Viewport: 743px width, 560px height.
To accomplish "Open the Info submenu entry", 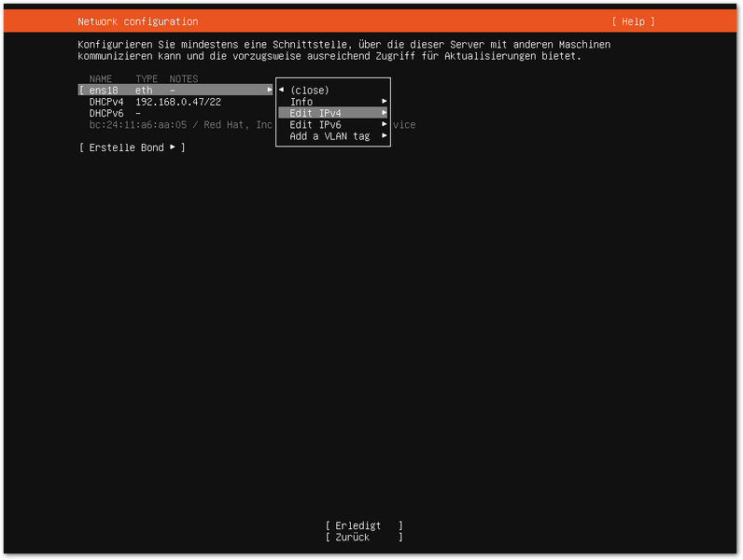I will (333, 102).
